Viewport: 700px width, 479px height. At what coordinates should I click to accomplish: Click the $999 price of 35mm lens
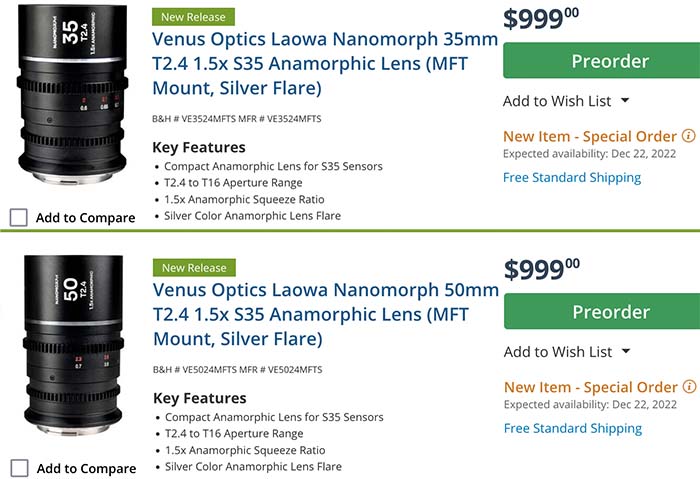pos(541,19)
